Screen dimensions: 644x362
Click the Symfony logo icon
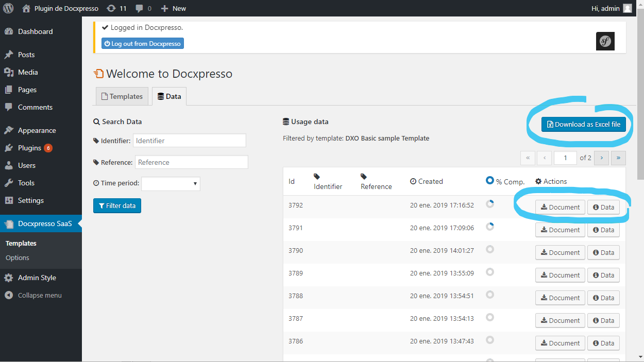[x=605, y=41]
